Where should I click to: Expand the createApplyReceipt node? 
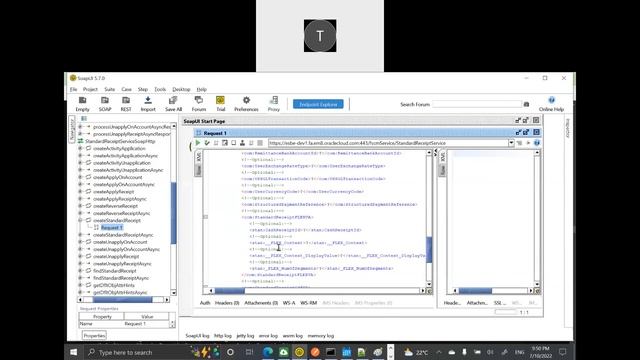80,191
